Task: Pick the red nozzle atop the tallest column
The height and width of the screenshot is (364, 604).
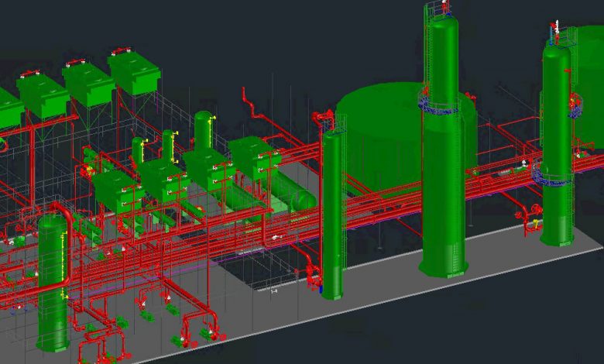Action: [x=444, y=8]
